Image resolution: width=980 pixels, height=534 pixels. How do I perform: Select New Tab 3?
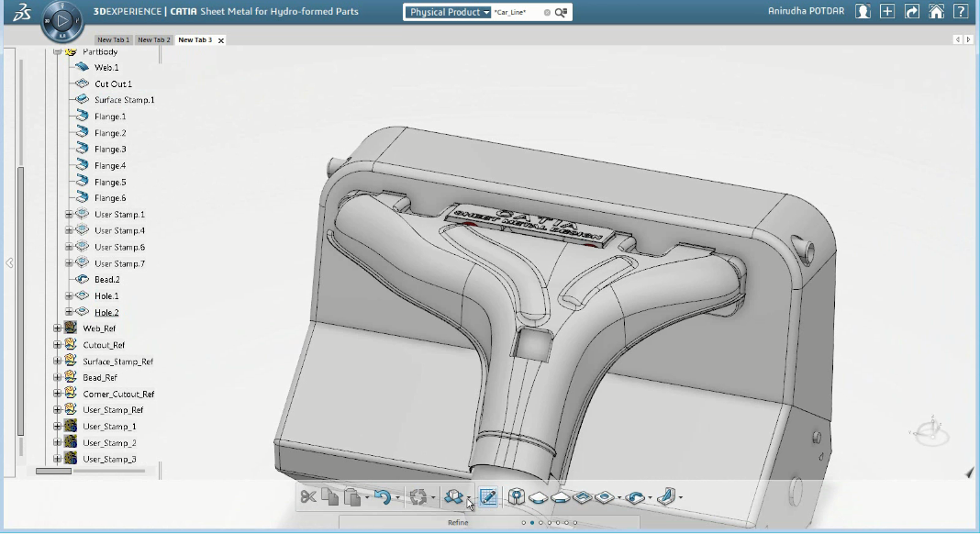pos(195,40)
